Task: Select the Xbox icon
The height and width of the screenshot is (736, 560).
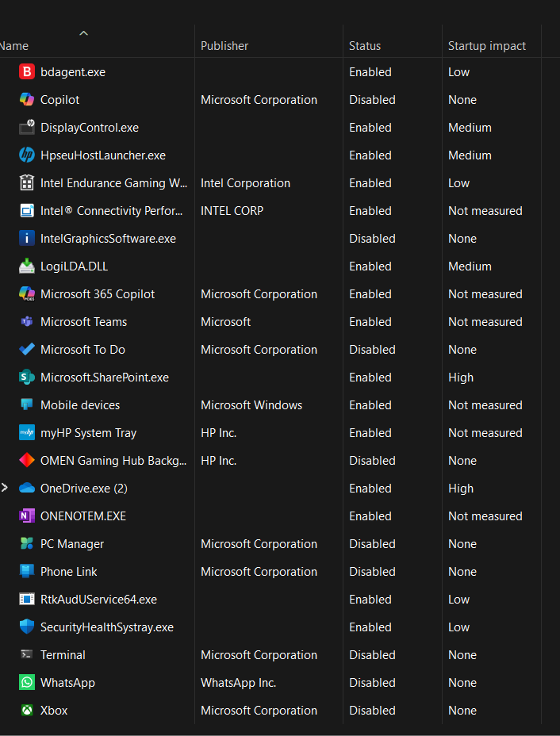Action: pyautogui.click(x=27, y=711)
